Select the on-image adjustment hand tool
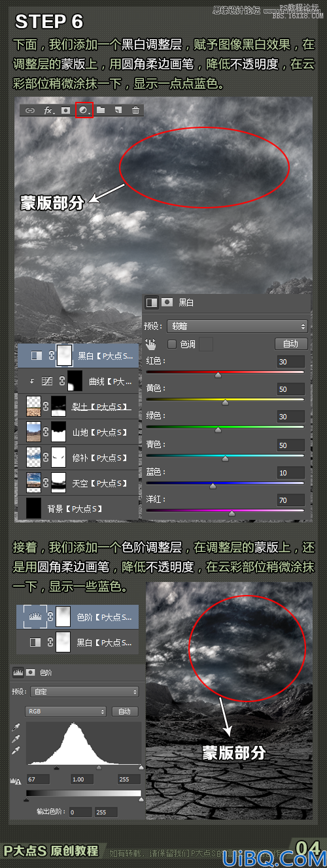Viewport: 327px width, 868px height. coord(151,344)
